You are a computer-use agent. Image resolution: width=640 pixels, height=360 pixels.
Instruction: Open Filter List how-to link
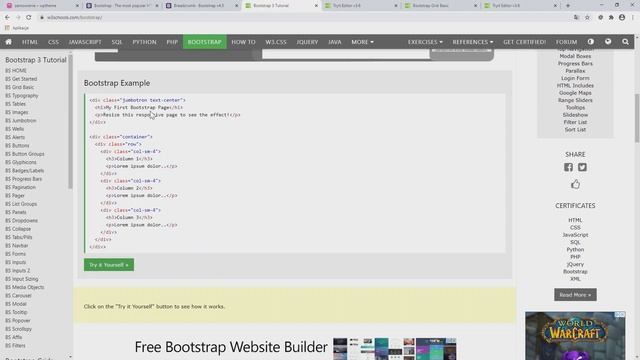coord(575,122)
